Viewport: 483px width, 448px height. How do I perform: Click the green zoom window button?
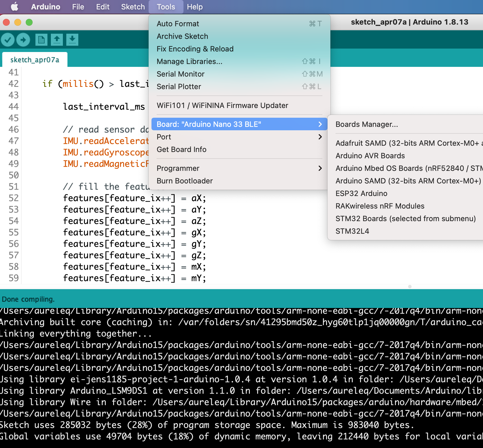[x=29, y=22]
